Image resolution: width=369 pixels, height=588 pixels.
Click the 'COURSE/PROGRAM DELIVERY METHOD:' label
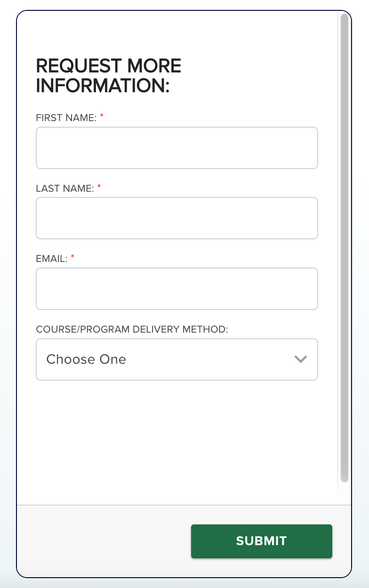(132, 329)
